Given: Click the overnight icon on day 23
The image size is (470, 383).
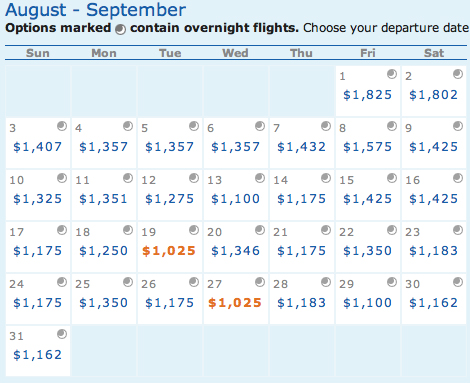Looking at the screenshot, I should [x=458, y=230].
